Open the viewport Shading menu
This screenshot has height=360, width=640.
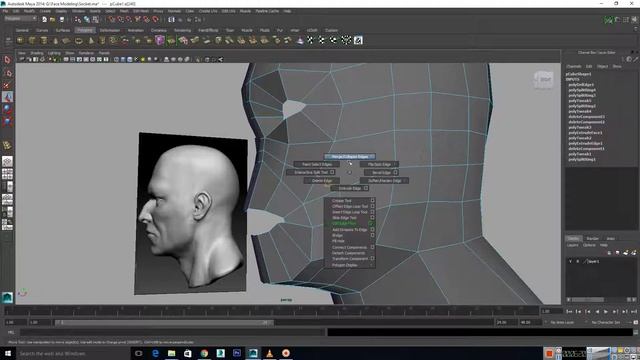[36, 53]
